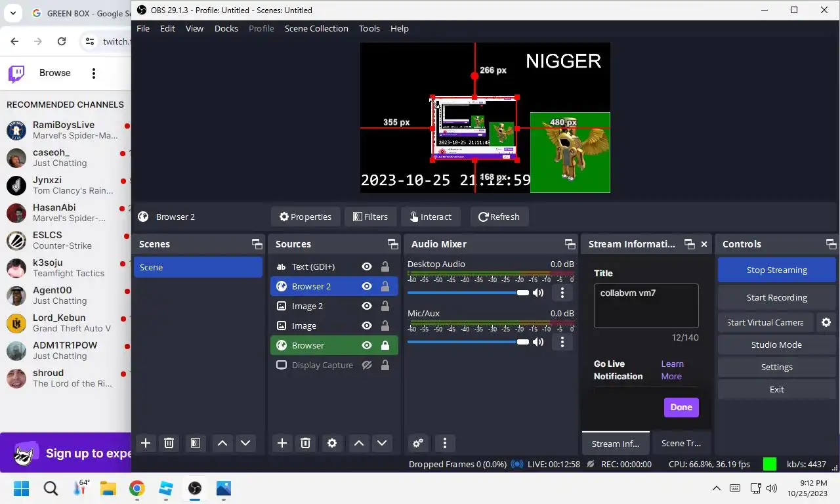The width and height of the screenshot is (840, 504).
Task: Open Audio Mixer three-dot menu at bottom
Action: click(445, 443)
